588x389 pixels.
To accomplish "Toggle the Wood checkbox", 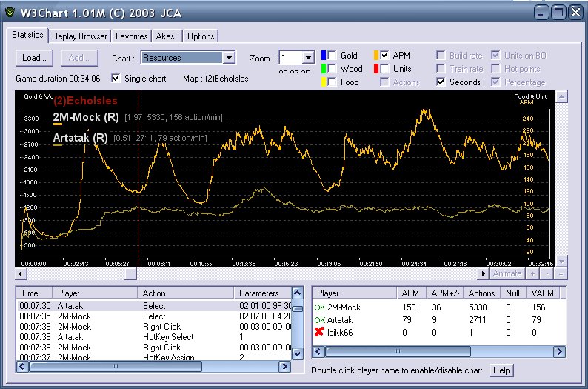I will (x=332, y=69).
